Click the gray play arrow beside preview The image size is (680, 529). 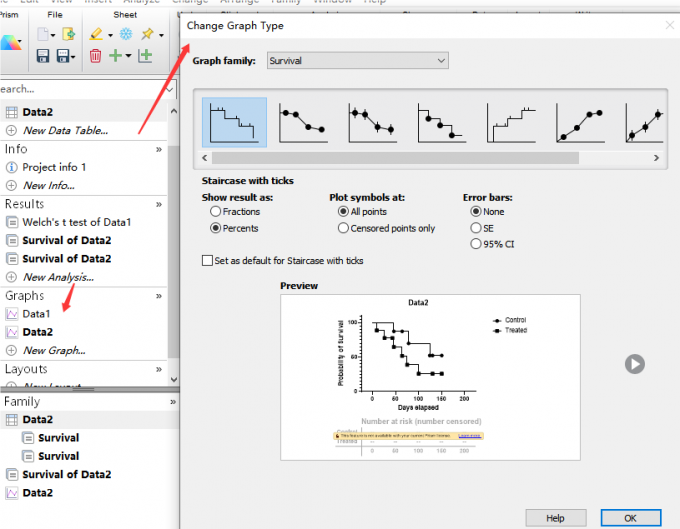(x=635, y=364)
